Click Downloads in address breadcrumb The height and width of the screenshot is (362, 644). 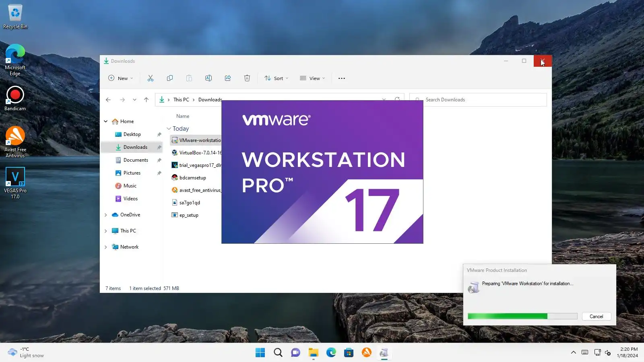[210, 100]
